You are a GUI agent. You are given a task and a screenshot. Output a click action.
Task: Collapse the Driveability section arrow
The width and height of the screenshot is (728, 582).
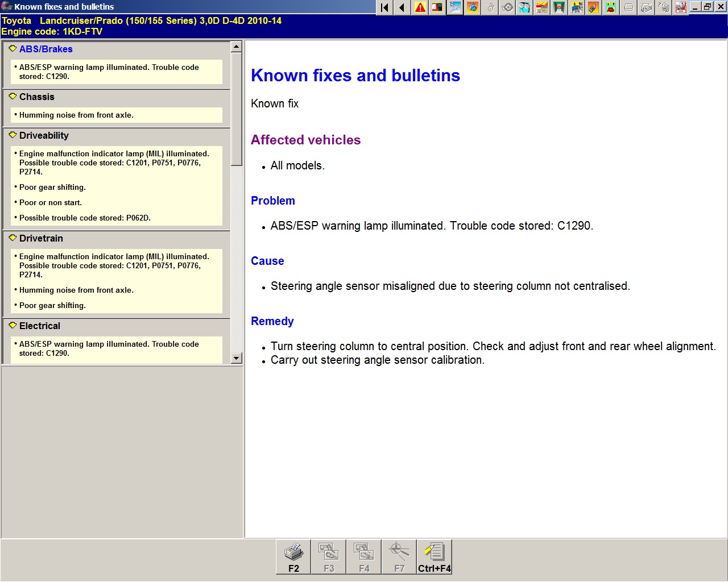coord(13,135)
